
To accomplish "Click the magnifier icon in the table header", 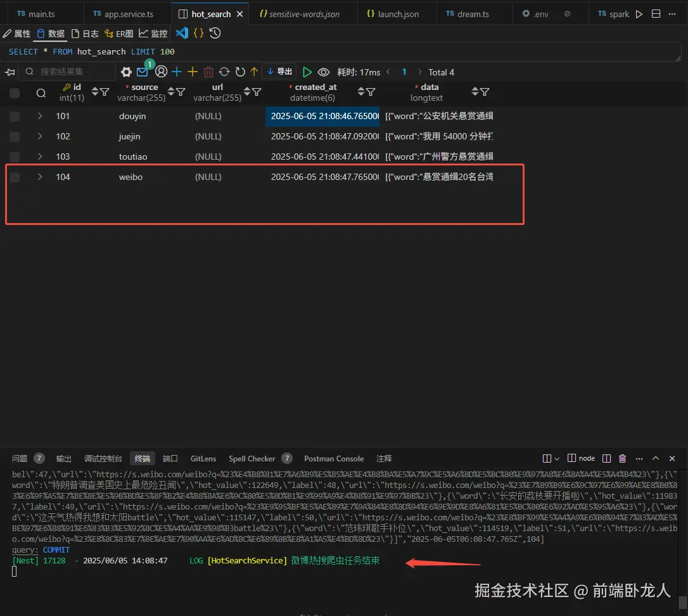I will (x=41, y=93).
